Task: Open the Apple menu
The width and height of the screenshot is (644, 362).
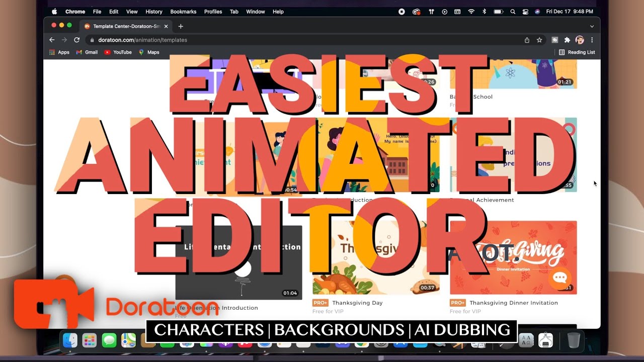Action: click(54, 12)
